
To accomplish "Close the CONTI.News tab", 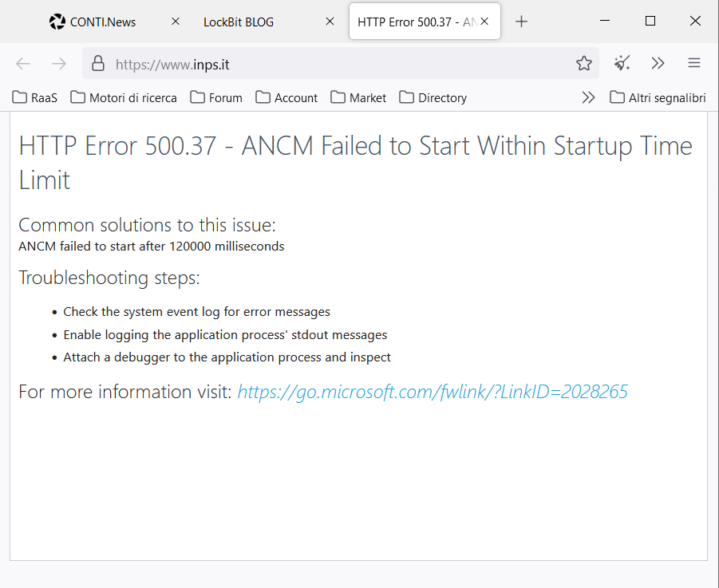I will (x=176, y=22).
